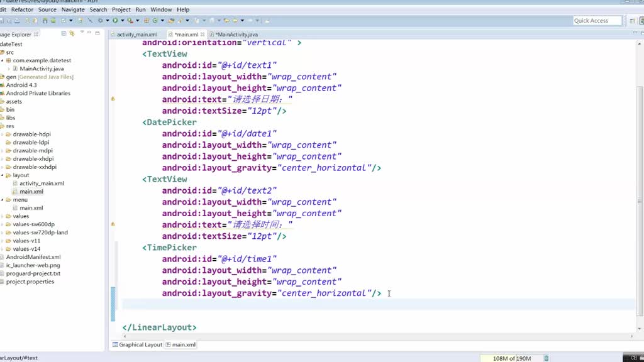This screenshot has width=644, height=362.
Task: Collapse the layout folder
Action: pos(2,175)
